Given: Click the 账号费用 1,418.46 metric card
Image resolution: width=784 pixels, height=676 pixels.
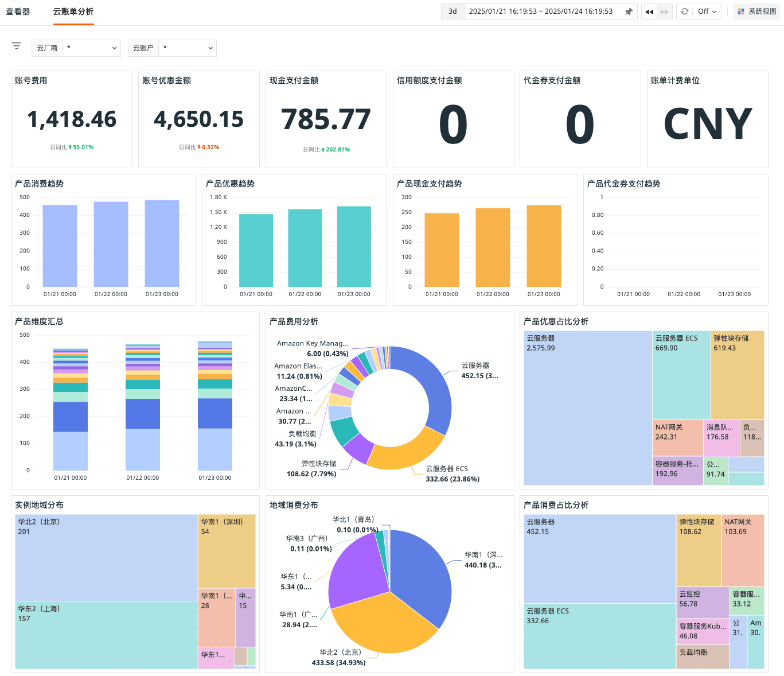Looking at the screenshot, I should pyautogui.click(x=72, y=119).
